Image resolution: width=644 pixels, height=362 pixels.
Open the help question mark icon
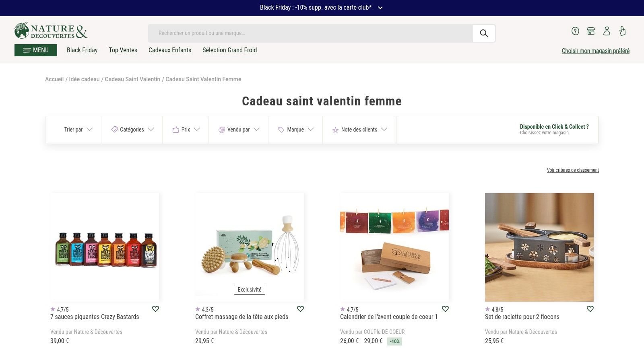575,31
